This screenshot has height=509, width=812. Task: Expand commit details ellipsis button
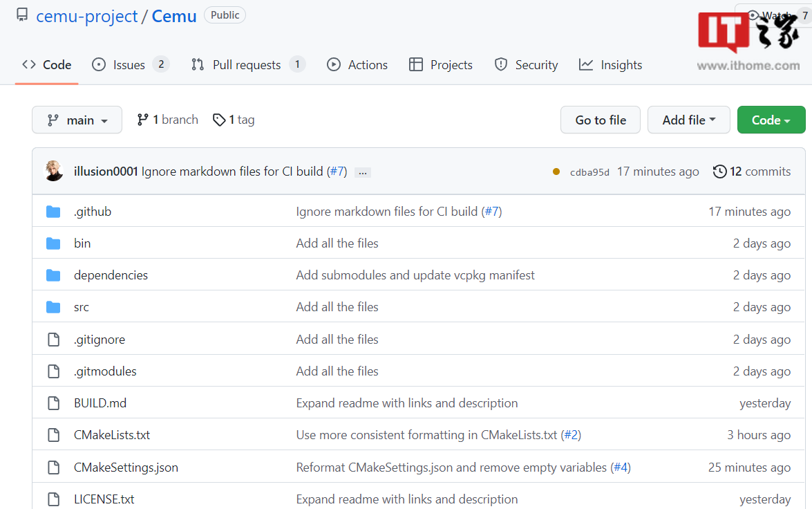click(x=363, y=173)
